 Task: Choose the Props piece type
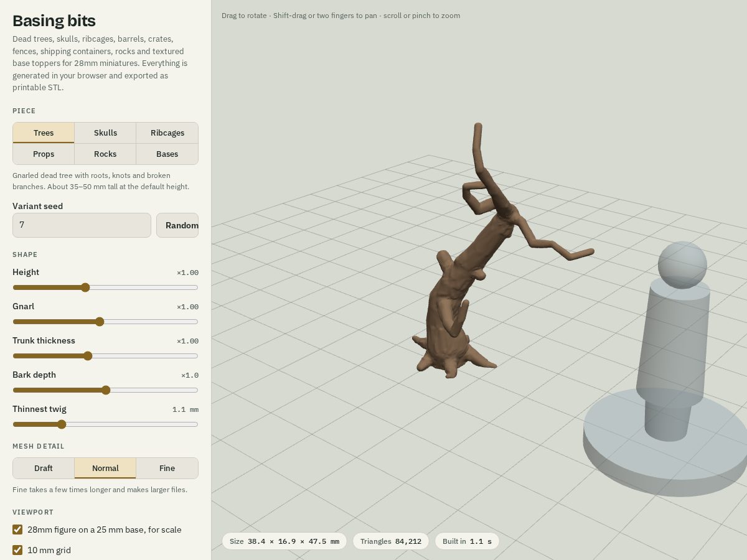pos(44,154)
